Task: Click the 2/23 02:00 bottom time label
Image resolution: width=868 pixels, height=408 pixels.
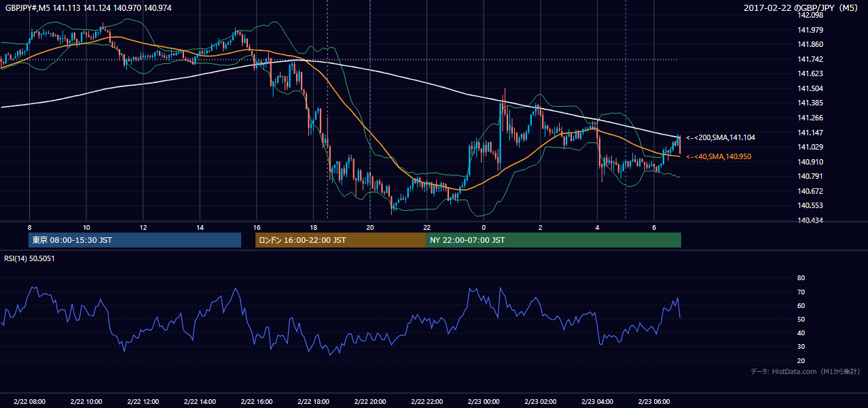Action: (541, 401)
